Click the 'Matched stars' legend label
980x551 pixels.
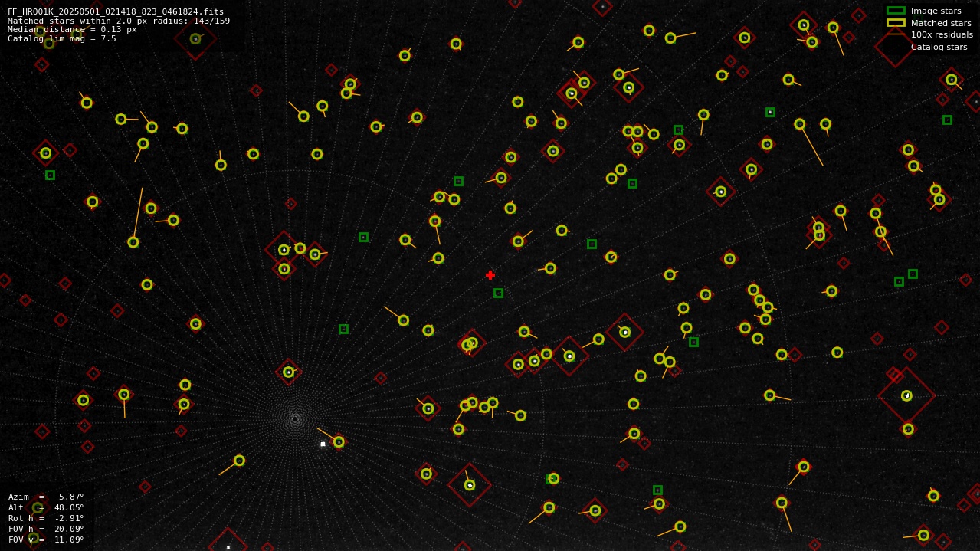point(941,23)
